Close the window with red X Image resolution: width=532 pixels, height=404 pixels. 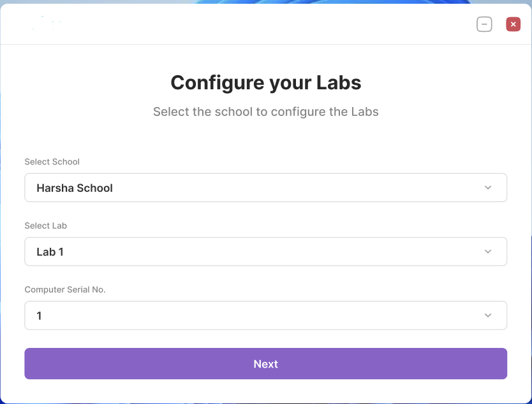513,24
